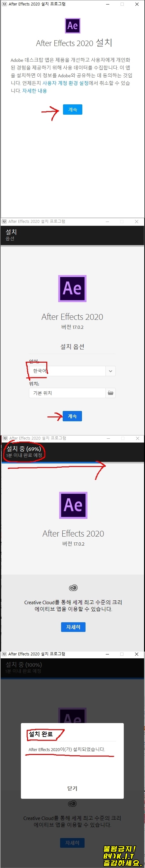The height and width of the screenshot is (868, 145).
Task: Click the Creative Cloud icon in the 69% install window
Action: click(x=73, y=588)
